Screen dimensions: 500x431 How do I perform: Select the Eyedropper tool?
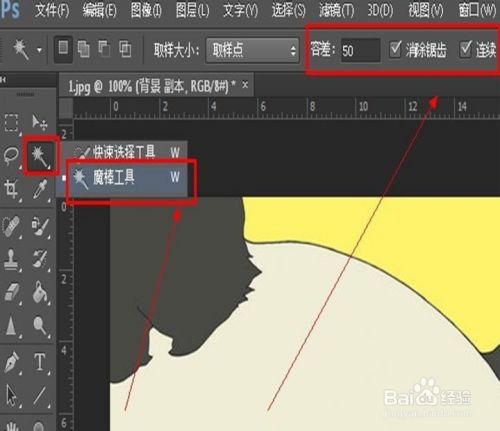[x=40, y=189]
